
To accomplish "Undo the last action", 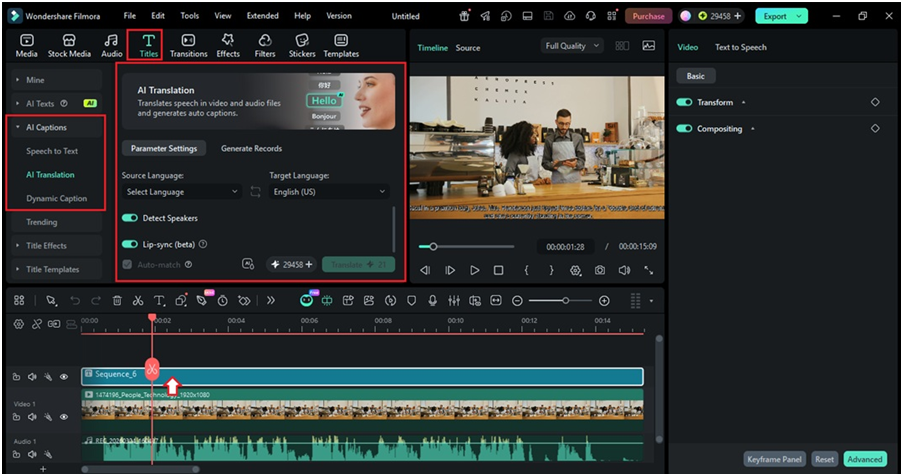I will click(75, 300).
